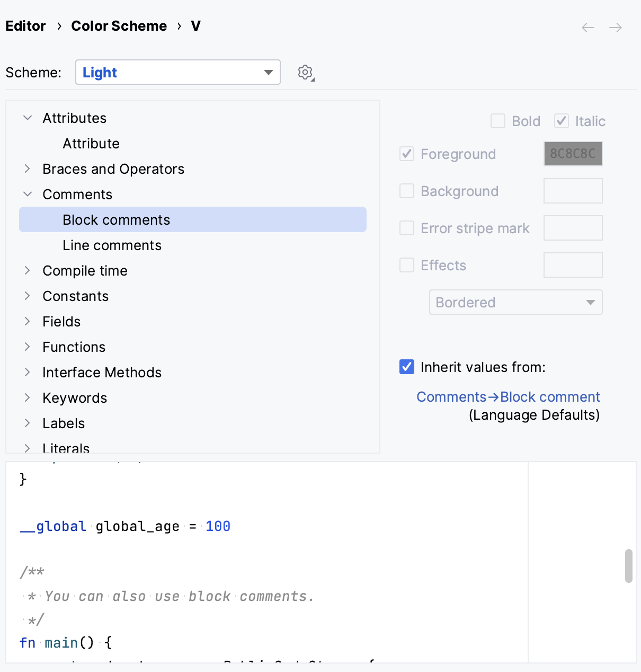This screenshot has height=672, width=641.
Task: Expand the Keywords tree node
Action: [28, 397]
